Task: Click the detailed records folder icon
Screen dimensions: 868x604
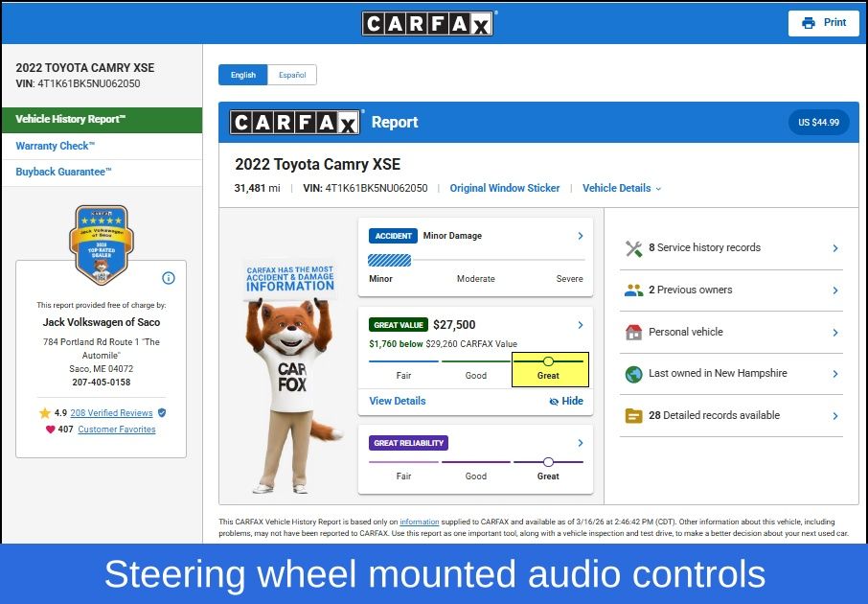Action: [x=633, y=416]
